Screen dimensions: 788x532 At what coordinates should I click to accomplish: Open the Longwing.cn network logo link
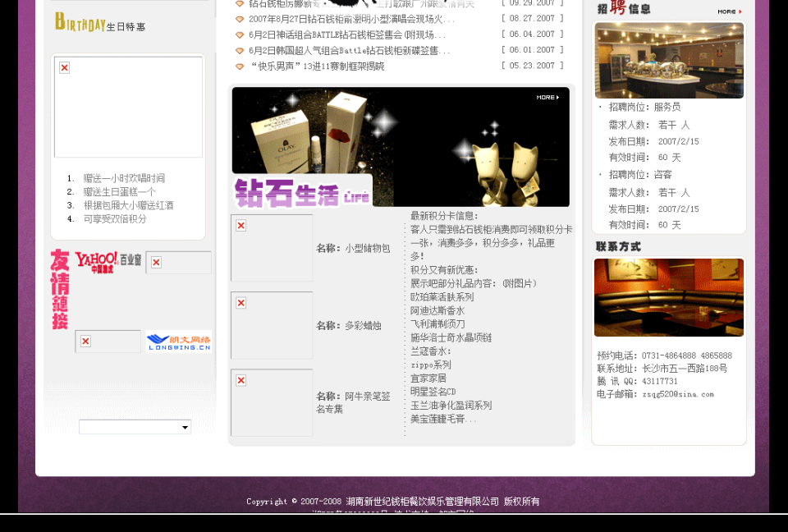pos(178,342)
